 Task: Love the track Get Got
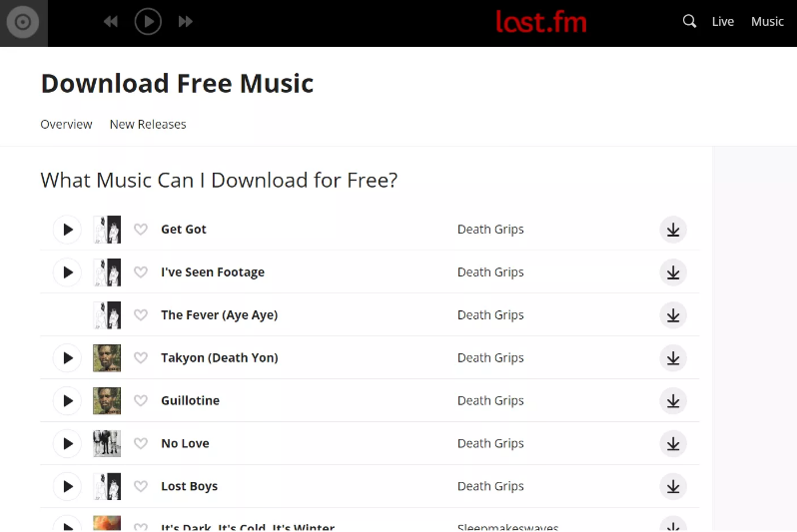[141, 230]
